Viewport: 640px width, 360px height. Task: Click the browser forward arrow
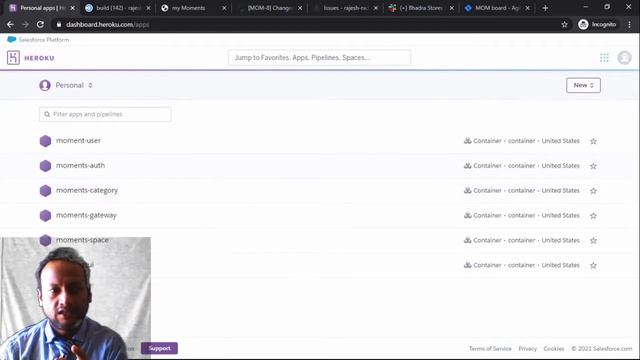coord(25,24)
